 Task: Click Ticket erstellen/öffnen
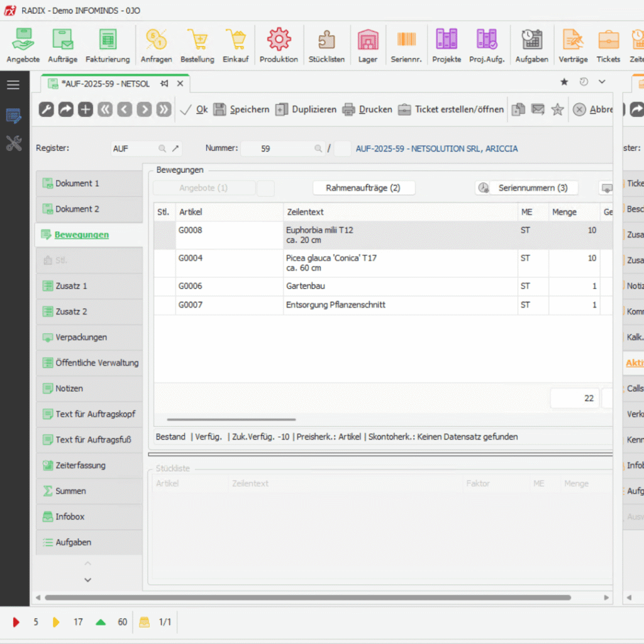point(451,109)
